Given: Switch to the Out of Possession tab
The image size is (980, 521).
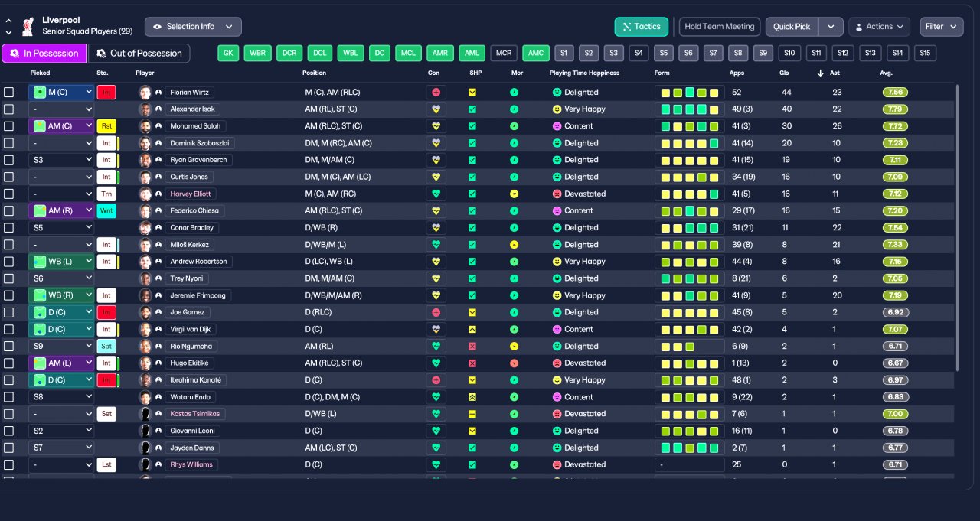Looking at the screenshot, I should [139, 54].
